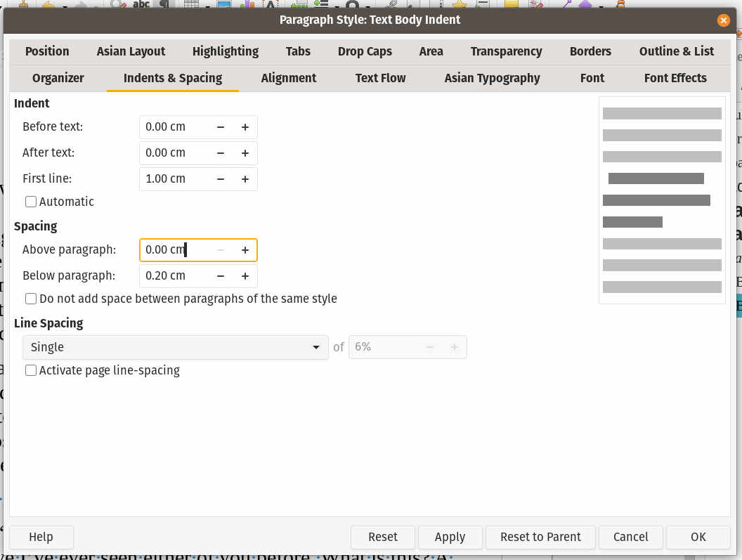Open the Alignment tab
742x560 pixels.
tap(289, 78)
